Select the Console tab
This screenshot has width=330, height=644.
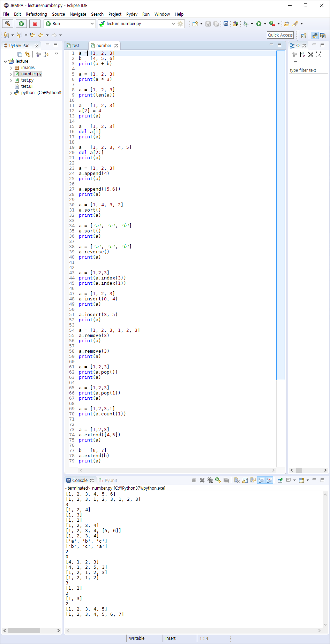click(80, 480)
